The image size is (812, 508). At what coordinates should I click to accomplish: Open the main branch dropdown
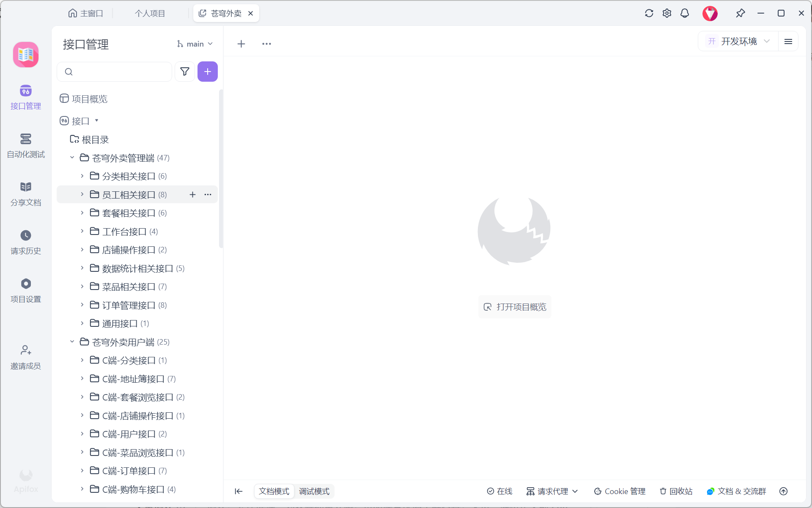[195, 44]
